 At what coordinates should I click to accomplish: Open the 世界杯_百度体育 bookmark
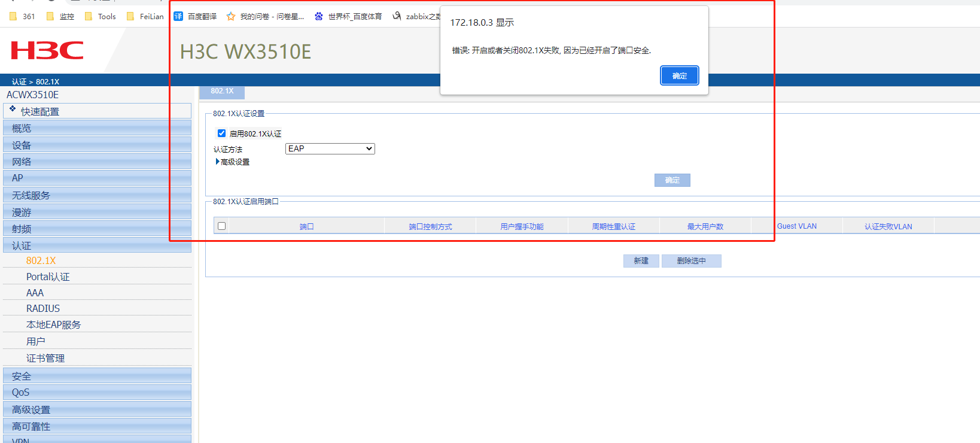tap(348, 16)
